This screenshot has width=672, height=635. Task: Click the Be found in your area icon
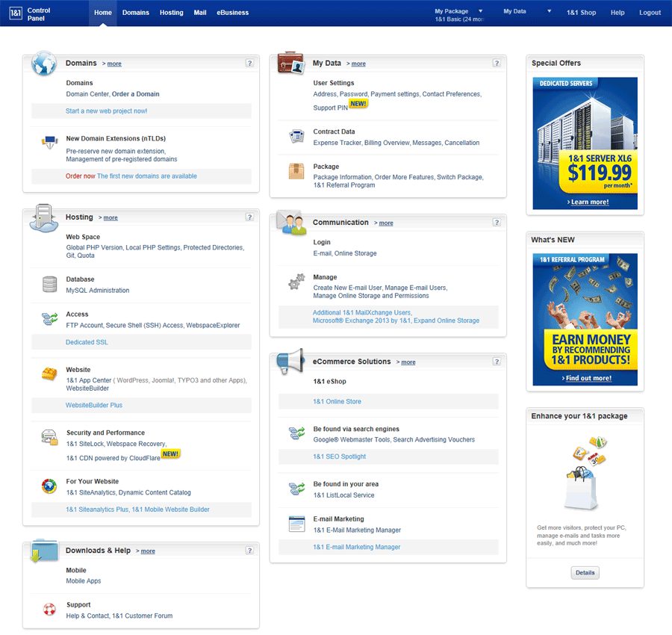click(296, 489)
